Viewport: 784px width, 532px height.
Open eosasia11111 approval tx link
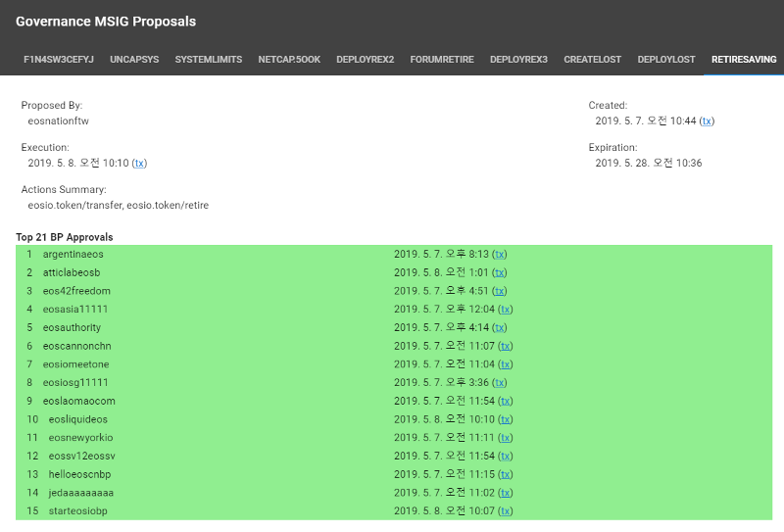click(x=505, y=309)
